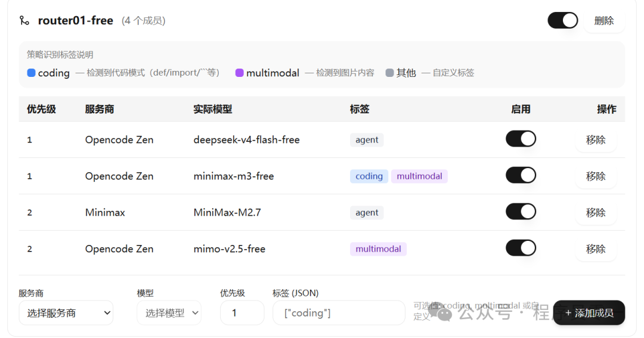Click the coding tag on minimax-m3-free row

click(369, 176)
